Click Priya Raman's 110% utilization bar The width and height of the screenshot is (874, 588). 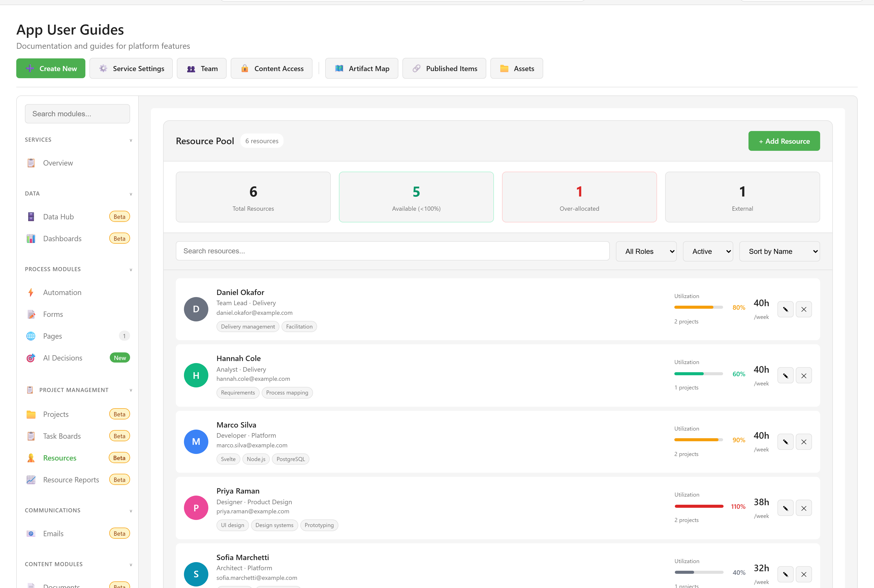699,506
